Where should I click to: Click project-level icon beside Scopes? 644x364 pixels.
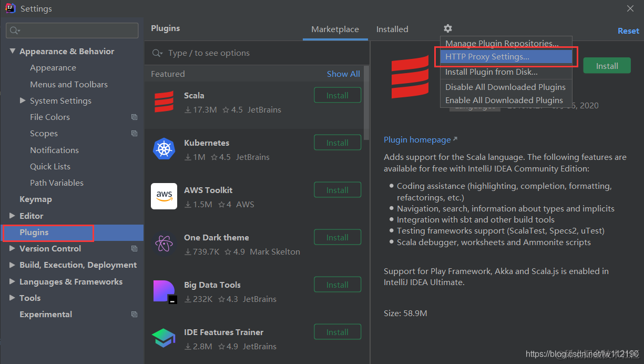pyautogui.click(x=134, y=134)
